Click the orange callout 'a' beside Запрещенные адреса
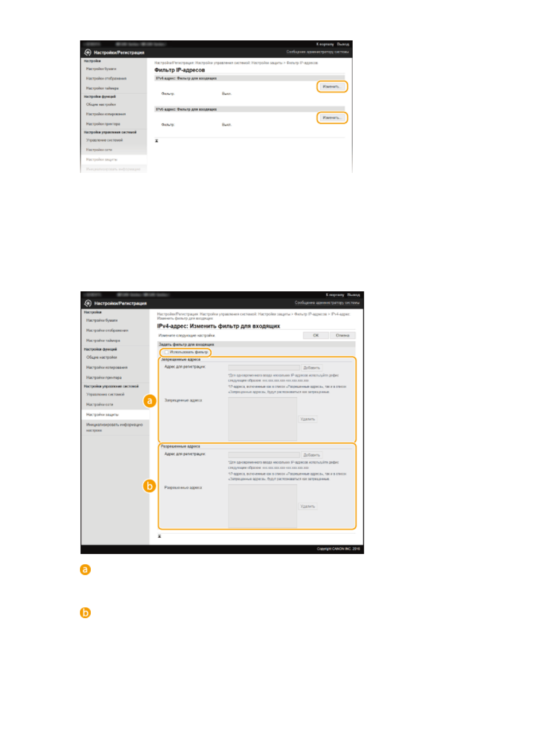 click(x=150, y=400)
